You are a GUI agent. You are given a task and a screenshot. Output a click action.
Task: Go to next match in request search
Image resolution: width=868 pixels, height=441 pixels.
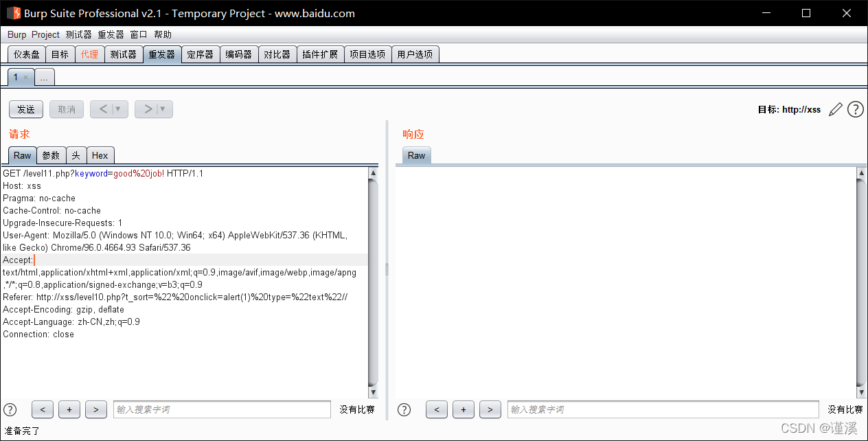tap(95, 409)
